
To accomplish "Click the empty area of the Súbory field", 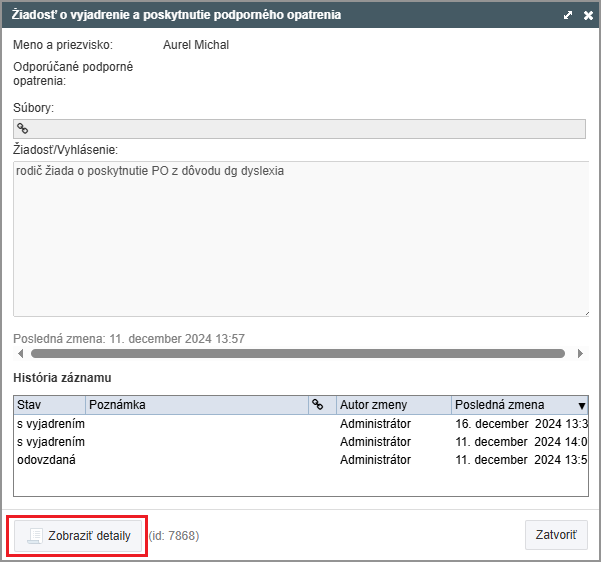I will 300,128.
